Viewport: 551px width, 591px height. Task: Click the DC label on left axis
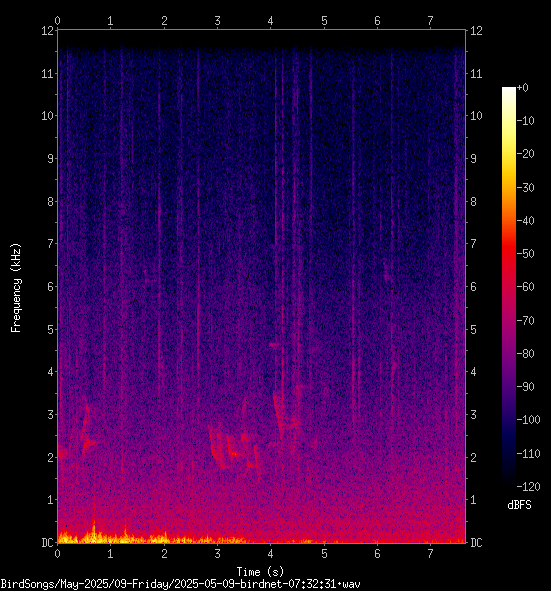click(x=47, y=542)
